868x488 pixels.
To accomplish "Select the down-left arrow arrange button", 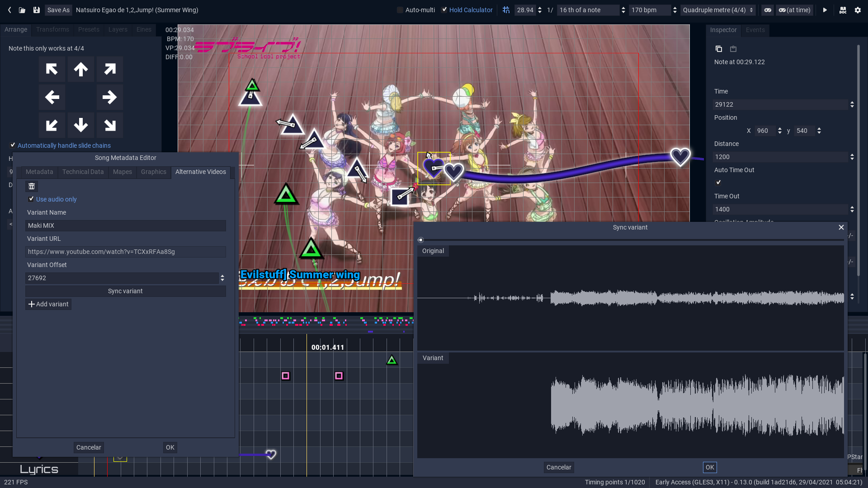I will [x=52, y=125].
